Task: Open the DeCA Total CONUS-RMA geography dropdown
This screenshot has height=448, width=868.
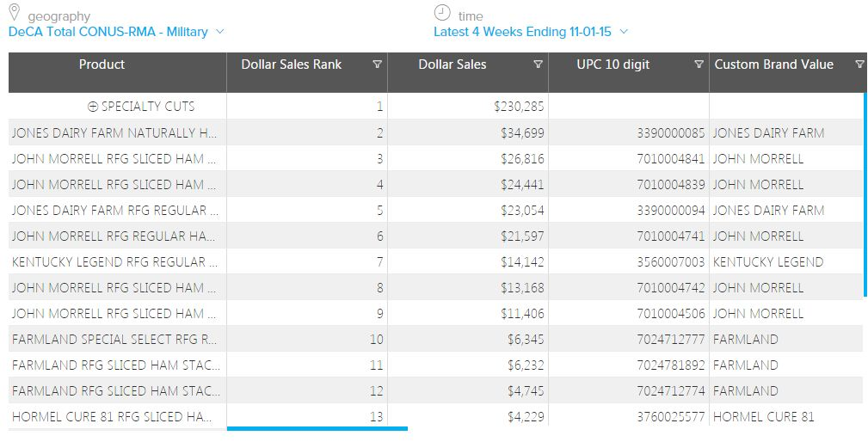Action: [x=115, y=32]
